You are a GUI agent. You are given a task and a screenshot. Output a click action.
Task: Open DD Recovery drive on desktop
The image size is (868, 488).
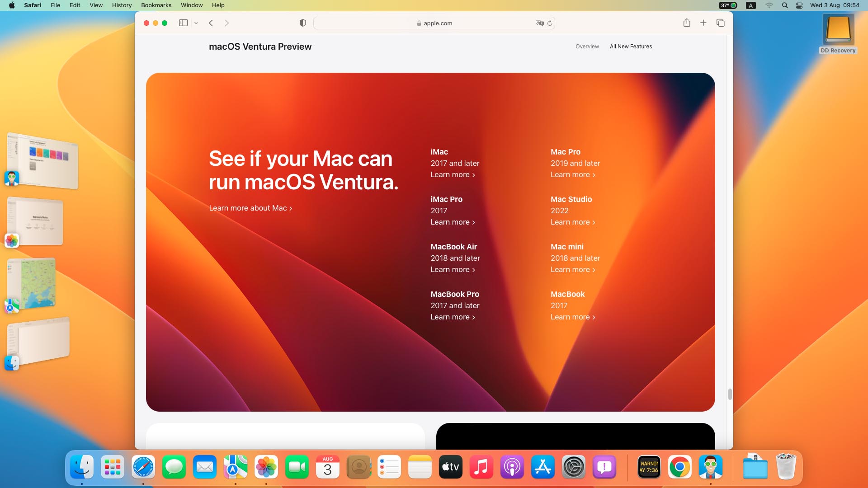(x=838, y=34)
